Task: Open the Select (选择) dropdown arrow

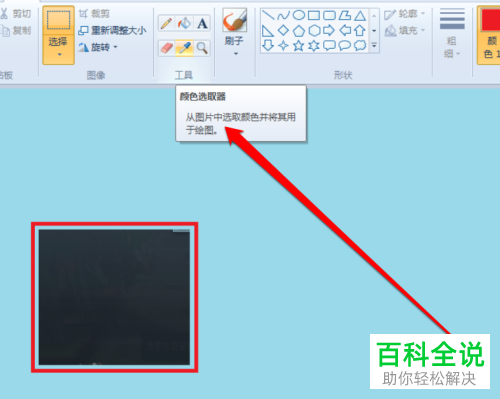Action: click(x=59, y=54)
